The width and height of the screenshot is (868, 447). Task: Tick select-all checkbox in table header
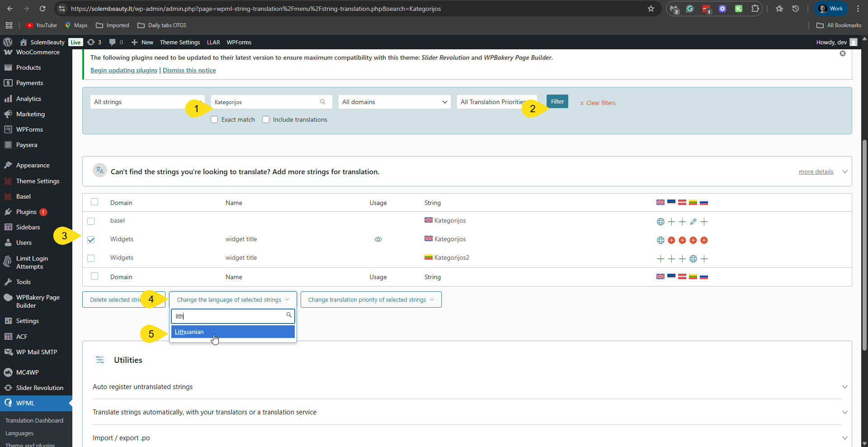[x=94, y=202]
